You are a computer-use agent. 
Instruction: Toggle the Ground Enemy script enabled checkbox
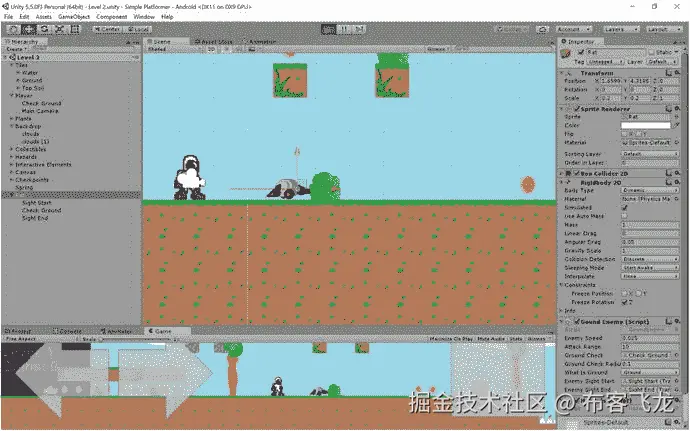point(576,322)
